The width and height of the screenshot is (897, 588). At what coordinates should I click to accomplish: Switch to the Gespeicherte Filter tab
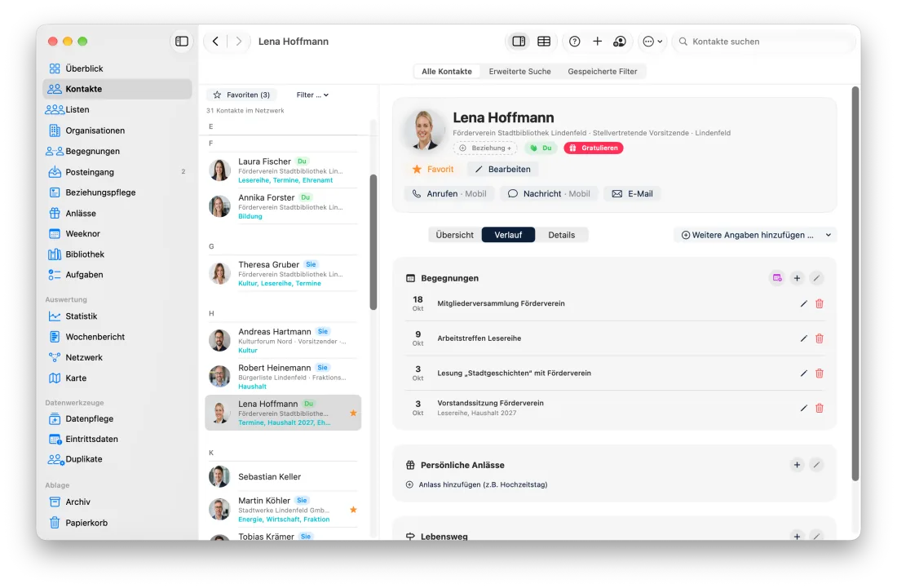coord(603,72)
